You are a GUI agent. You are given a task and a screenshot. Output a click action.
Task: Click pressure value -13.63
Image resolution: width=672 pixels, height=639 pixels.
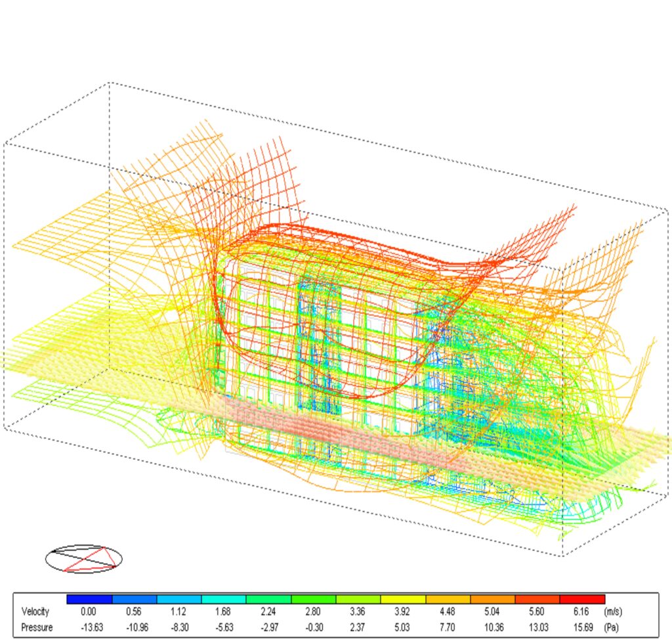pyautogui.click(x=92, y=627)
